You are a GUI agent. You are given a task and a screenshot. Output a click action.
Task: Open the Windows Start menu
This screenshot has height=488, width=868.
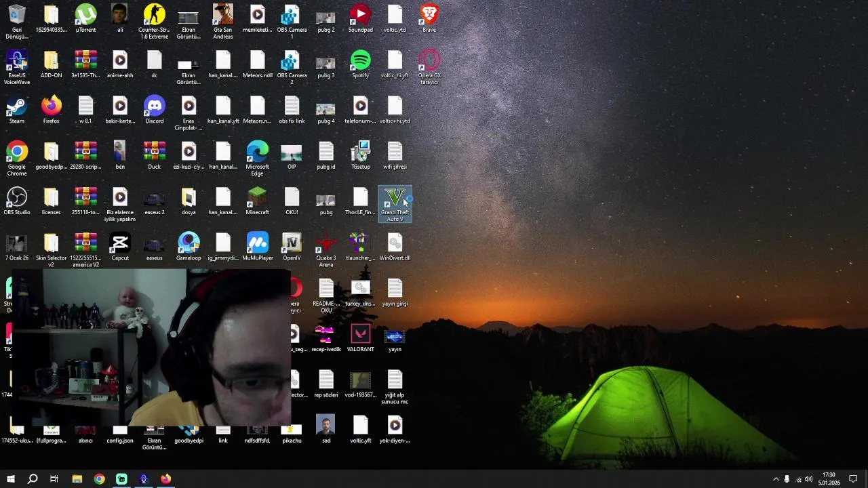(x=10, y=479)
